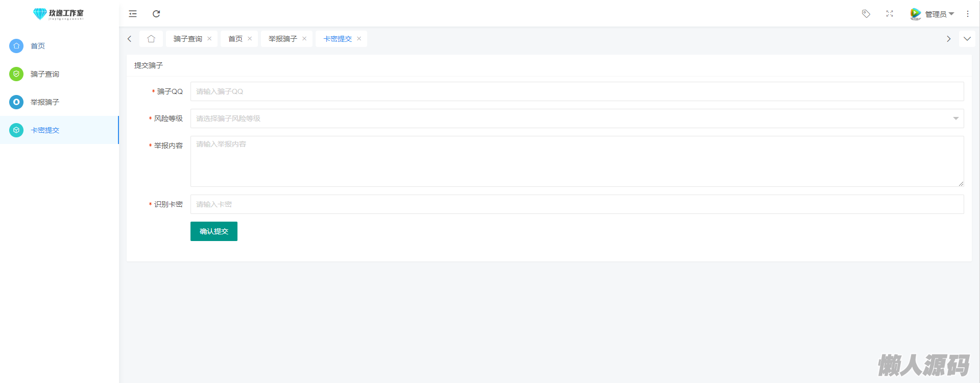Open 举报骗子 in the sidebar menu
980x383 pixels.
click(x=59, y=102)
